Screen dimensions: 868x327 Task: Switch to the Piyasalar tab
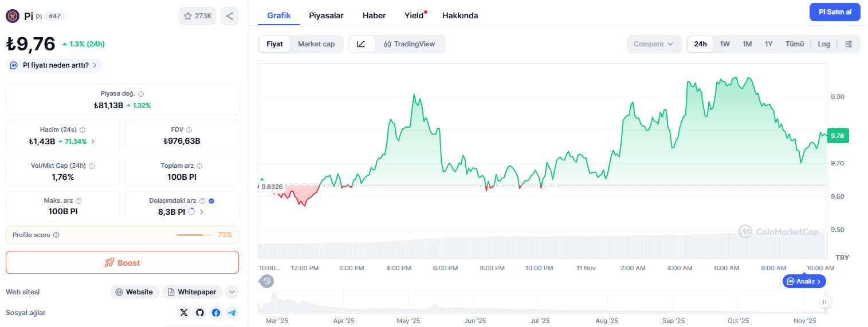tap(327, 15)
